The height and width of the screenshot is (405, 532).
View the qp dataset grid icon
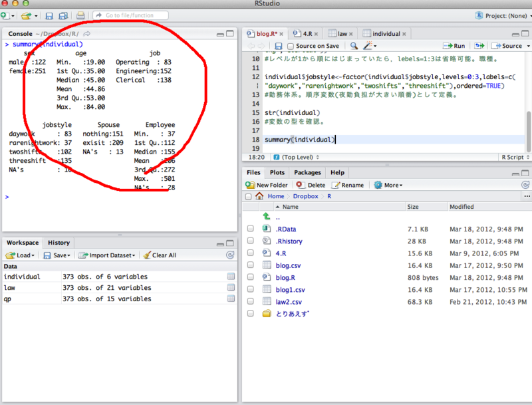click(x=231, y=299)
